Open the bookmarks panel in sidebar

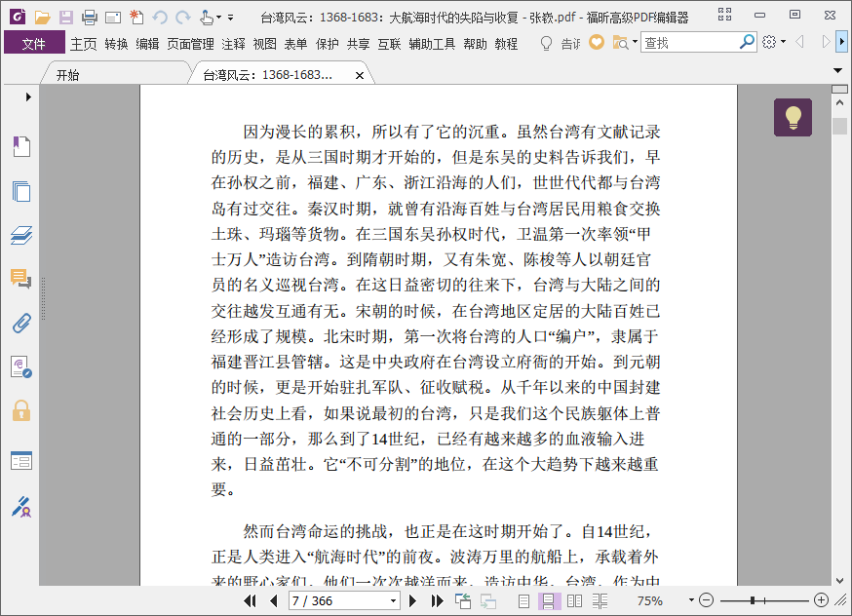[x=21, y=146]
